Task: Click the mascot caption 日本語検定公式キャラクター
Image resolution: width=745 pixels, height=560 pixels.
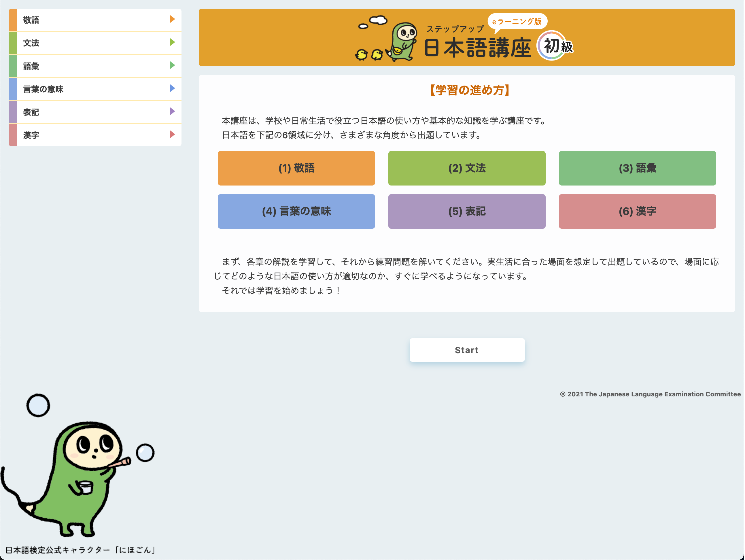Action: click(80, 550)
